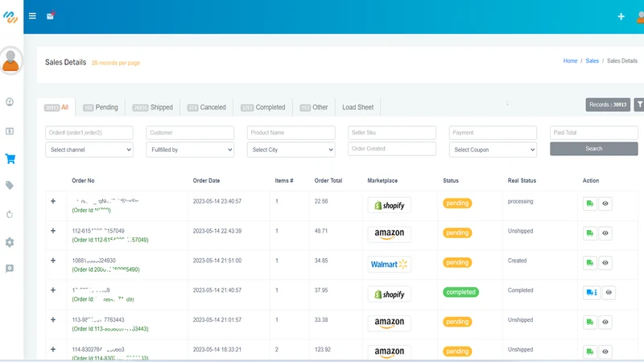Open the dollar finance sidebar icon
The height and width of the screenshot is (362, 644).
10,131
